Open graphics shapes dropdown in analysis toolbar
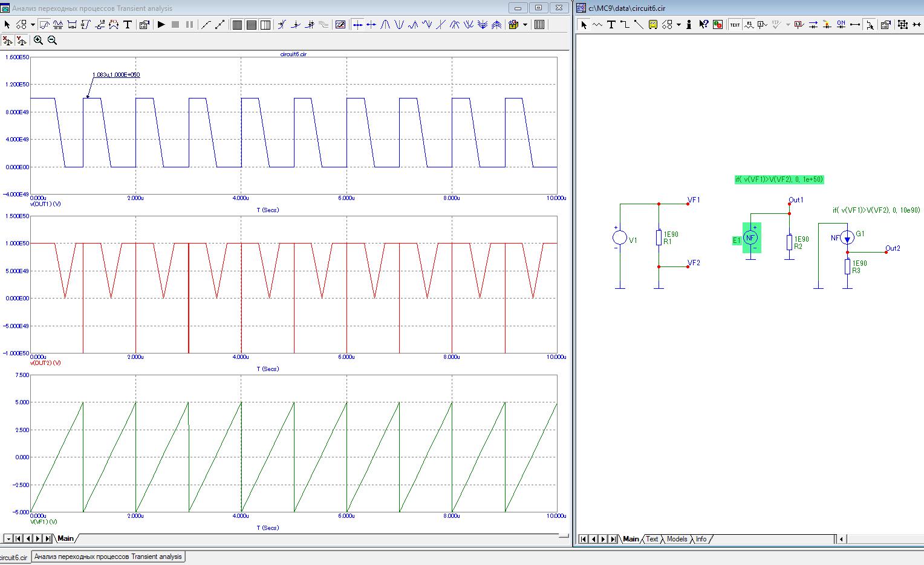924x565 pixels. 33,25
